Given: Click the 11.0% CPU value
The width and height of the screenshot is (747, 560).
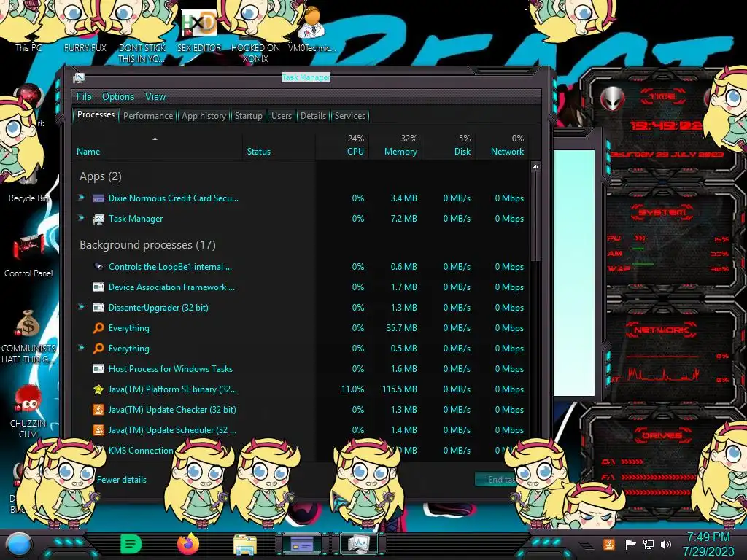Looking at the screenshot, I should click(352, 389).
